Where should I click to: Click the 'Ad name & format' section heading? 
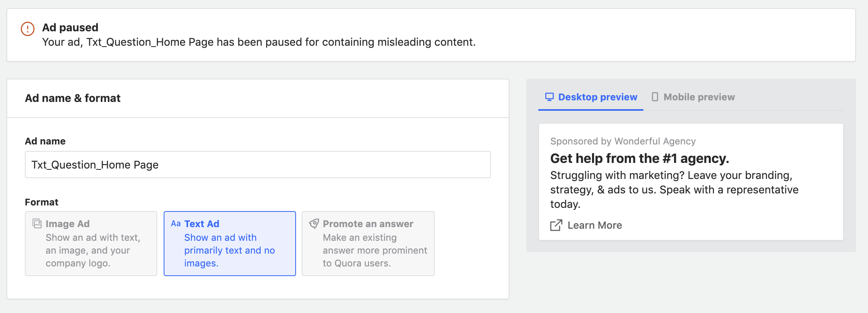(73, 98)
